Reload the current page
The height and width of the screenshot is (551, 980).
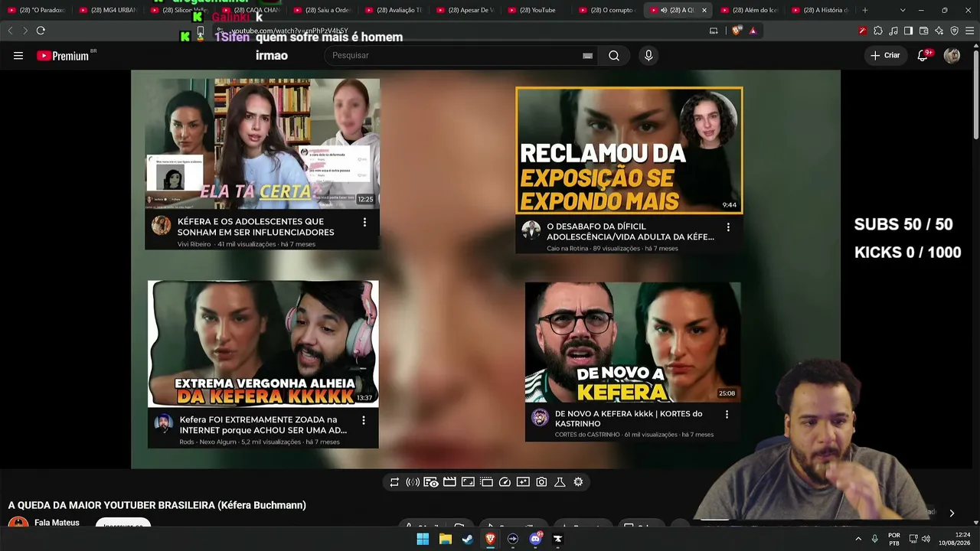[x=41, y=31]
